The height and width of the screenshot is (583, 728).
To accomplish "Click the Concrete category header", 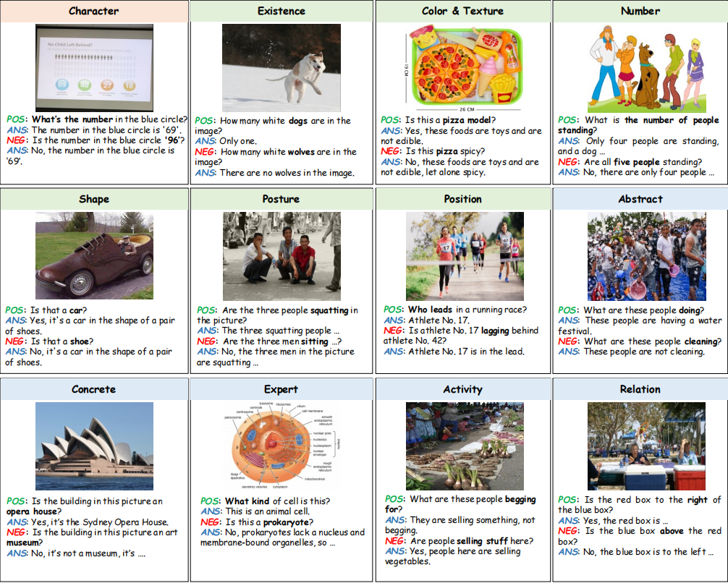I will coord(94,389).
